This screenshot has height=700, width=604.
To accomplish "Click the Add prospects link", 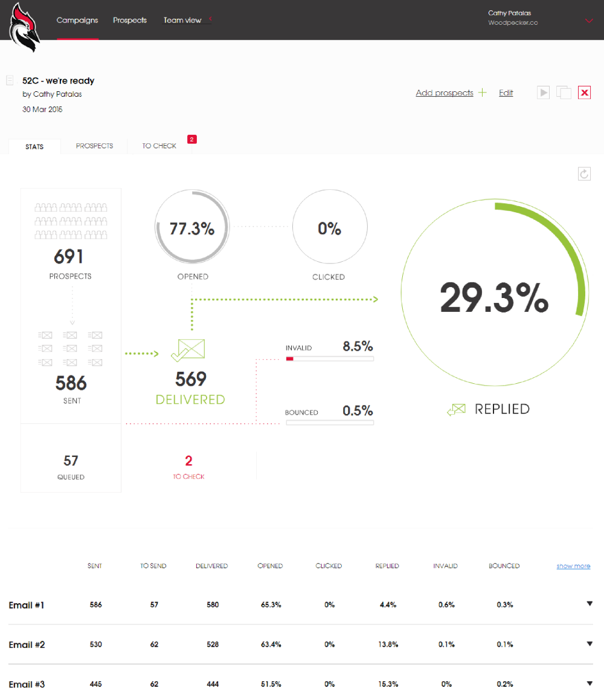I will coord(445,93).
